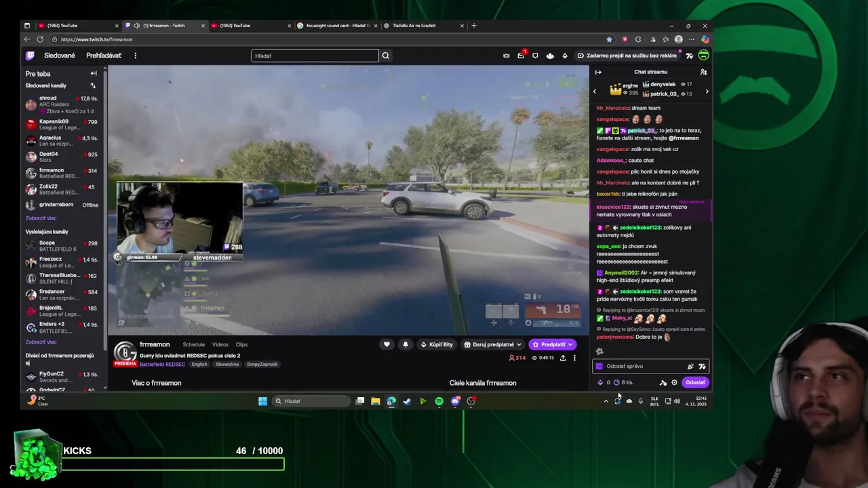Open the header three-dot more menu
The height and width of the screenshot is (488, 868).
[135, 56]
